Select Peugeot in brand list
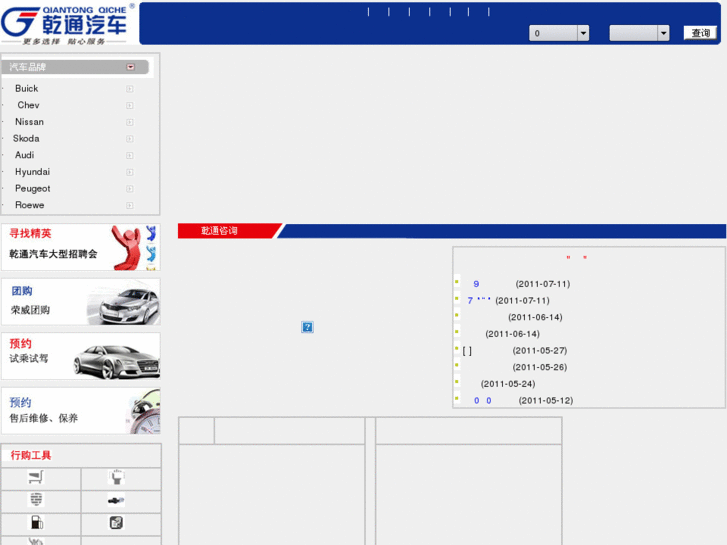 pyautogui.click(x=32, y=188)
